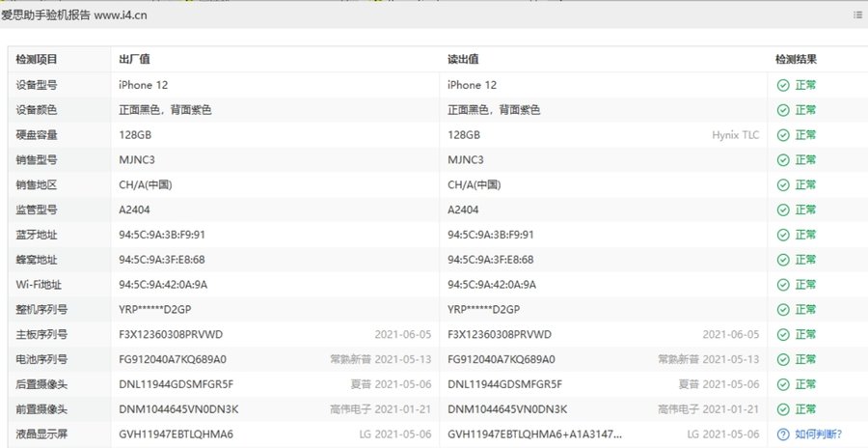Viewport: 868px width, 448px height.
Task: Select the 检测结果 column header
Action: coord(796,59)
